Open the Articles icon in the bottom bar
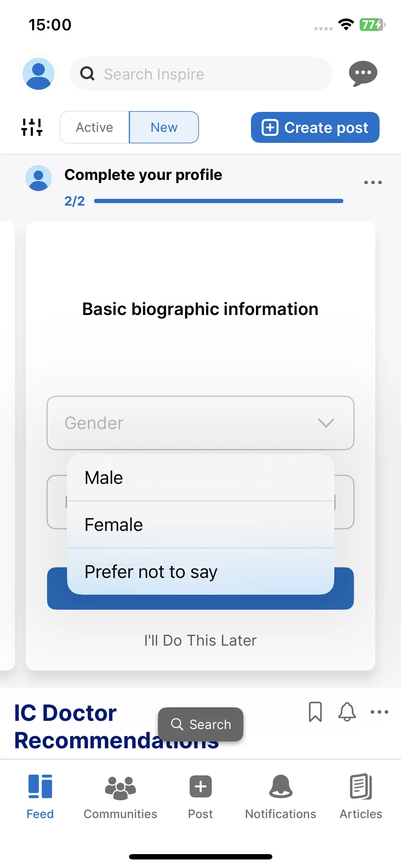401x868 pixels. [x=361, y=786]
